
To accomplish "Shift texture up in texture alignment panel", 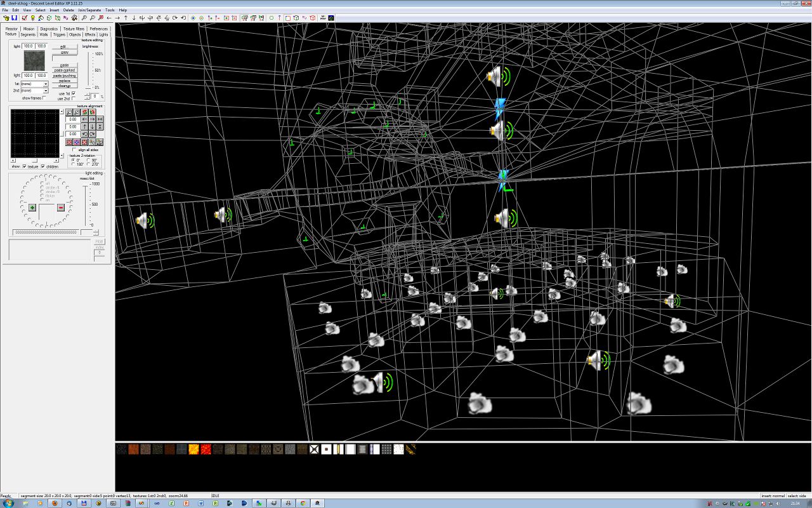I will 84,126.
